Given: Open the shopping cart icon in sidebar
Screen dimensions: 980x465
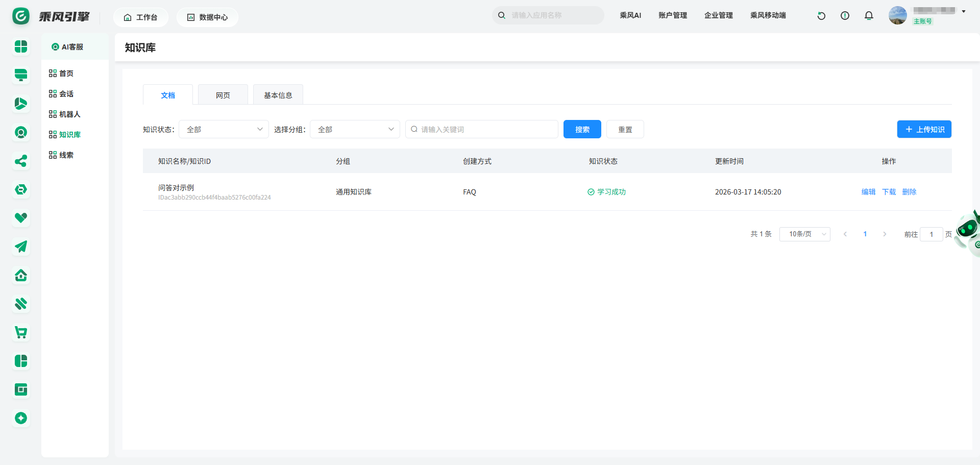Looking at the screenshot, I should click(x=21, y=333).
